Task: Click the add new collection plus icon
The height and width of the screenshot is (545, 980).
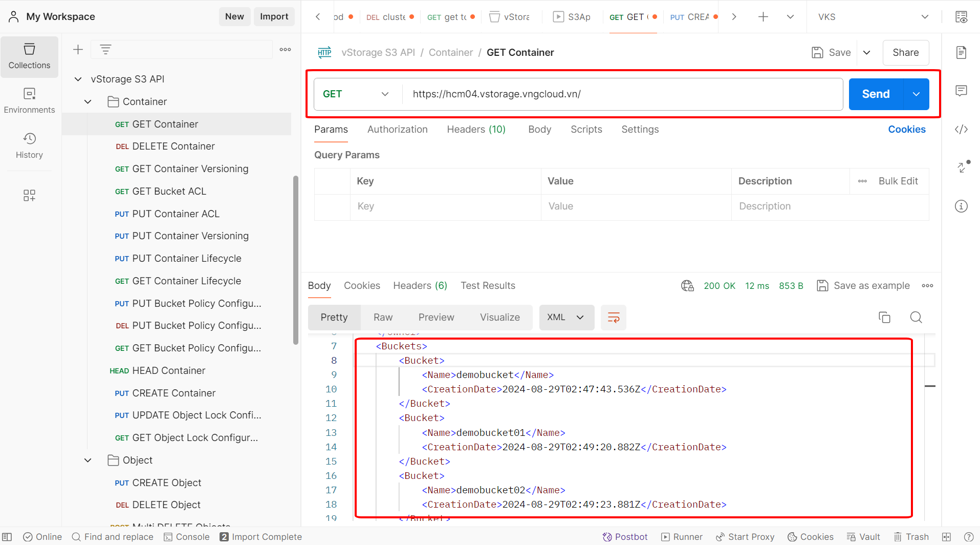Action: [x=78, y=50]
